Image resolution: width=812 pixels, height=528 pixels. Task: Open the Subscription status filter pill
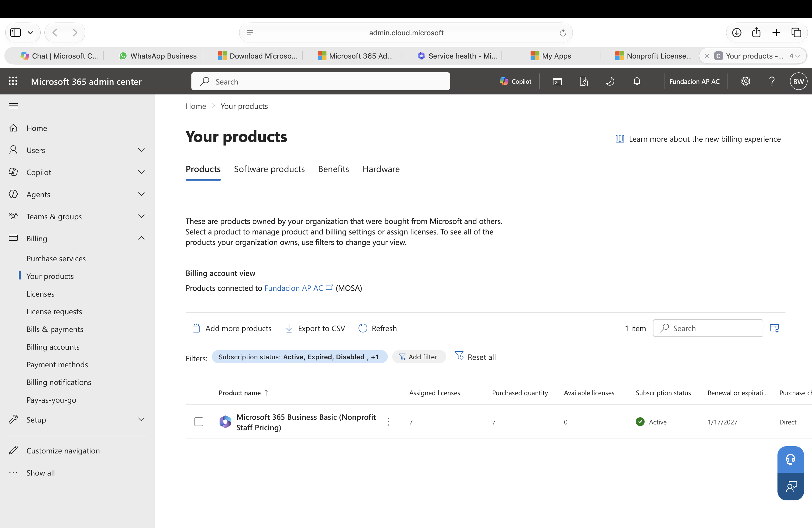(299, 357)
